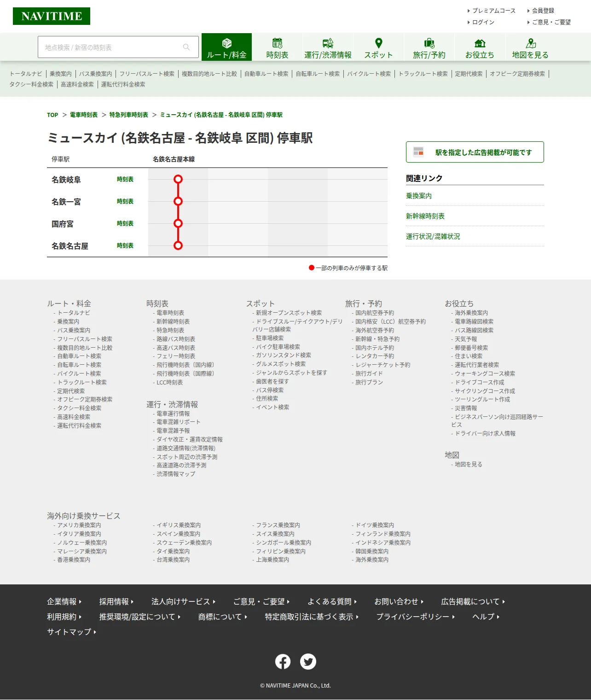Click the search magnifier icon
The height and width of the screenshot is (700, 591).
pyautogui.click(x=186, y=47)
